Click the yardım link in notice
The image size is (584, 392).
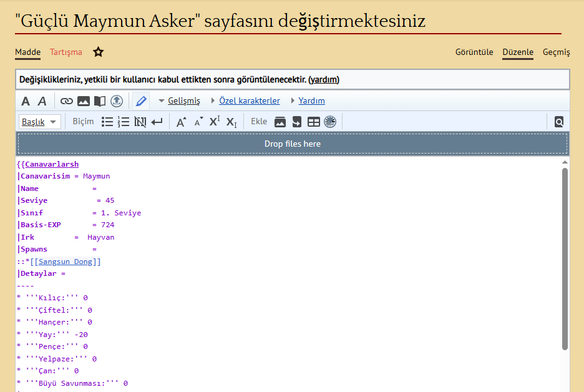click(323, 80)
